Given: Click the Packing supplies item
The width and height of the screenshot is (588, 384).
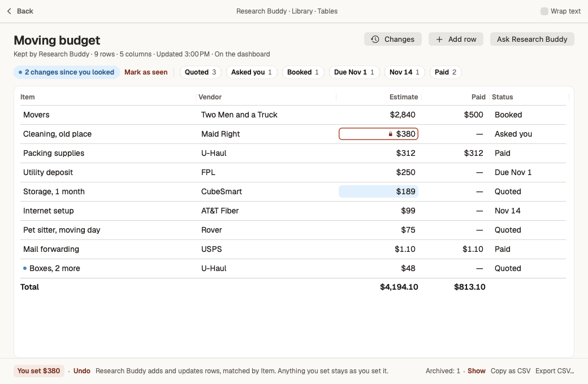Looking at the screenshot, I should point(54,153).
